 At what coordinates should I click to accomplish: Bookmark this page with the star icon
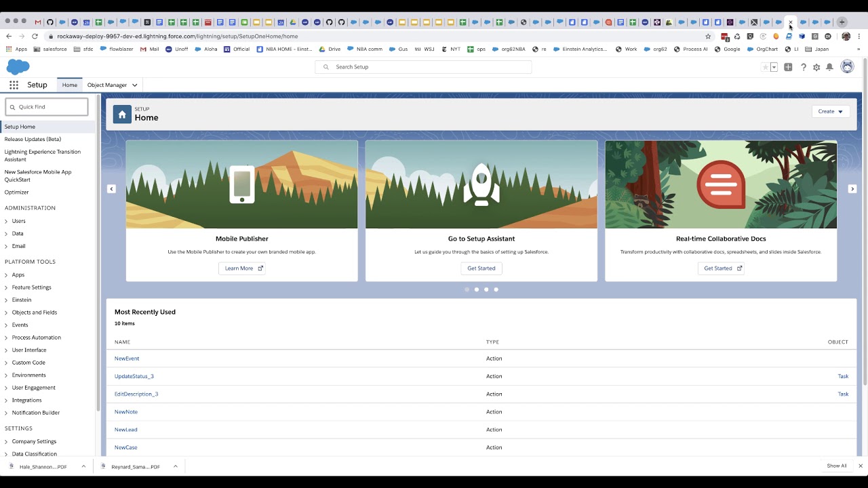(x=708, y=36)
